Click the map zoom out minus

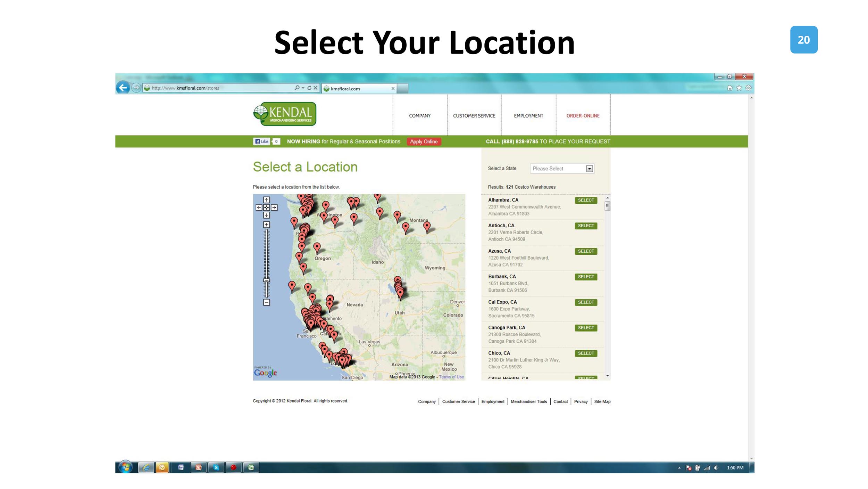pos(266,302)
